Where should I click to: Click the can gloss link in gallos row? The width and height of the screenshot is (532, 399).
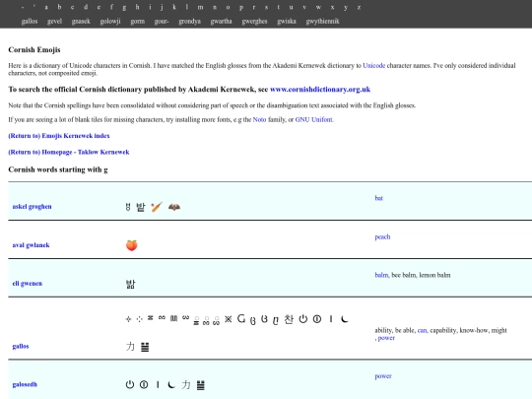click(x=422, y=330)
